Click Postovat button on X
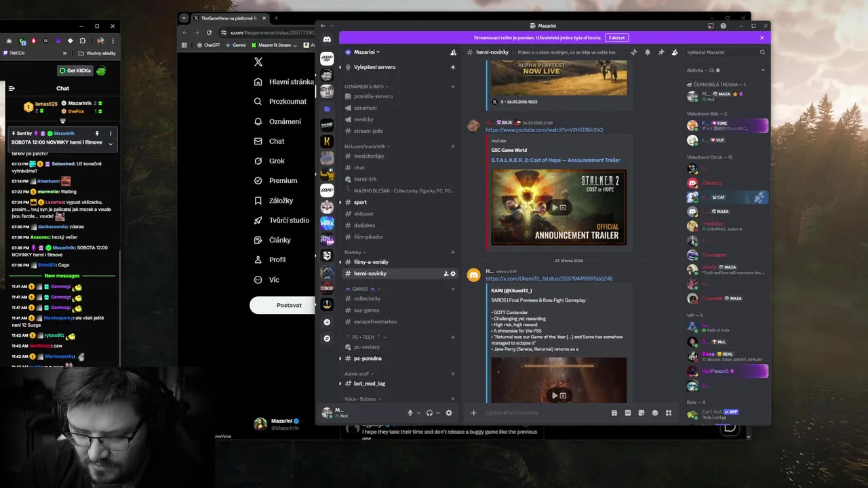Image resolution: width=868 pixels, height=488 pixels. coord(282,305)
